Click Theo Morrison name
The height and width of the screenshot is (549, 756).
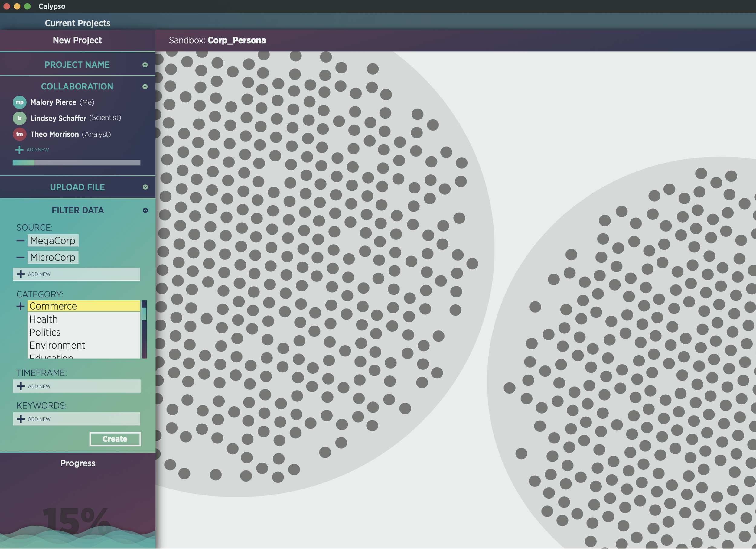54,134
